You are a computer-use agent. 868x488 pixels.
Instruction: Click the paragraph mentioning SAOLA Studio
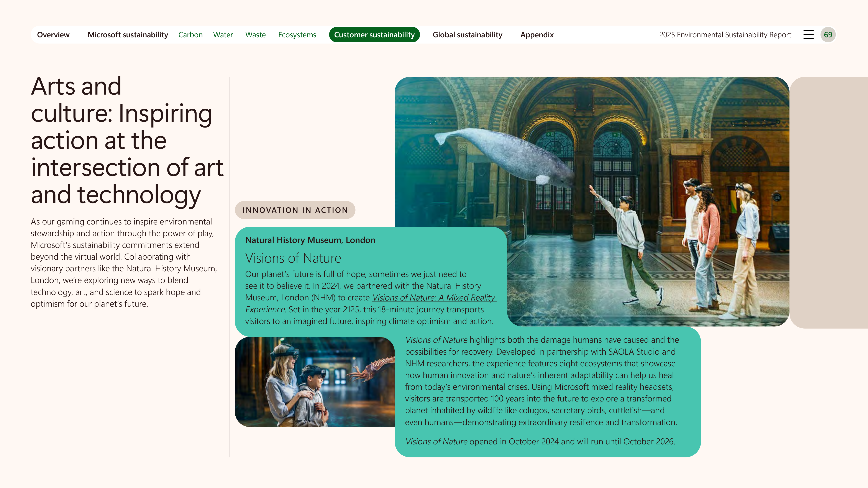pyautogui.click(x=542, y=381)
